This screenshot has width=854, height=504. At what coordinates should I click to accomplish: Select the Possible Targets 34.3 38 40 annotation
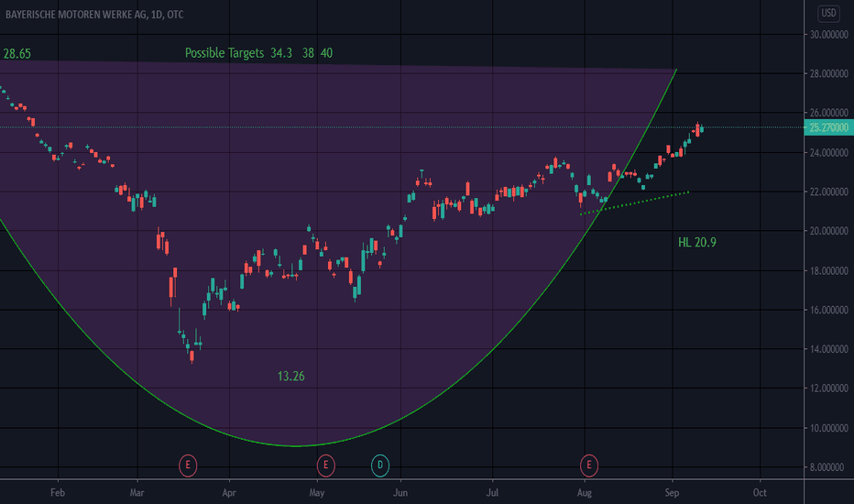point(258,53)
